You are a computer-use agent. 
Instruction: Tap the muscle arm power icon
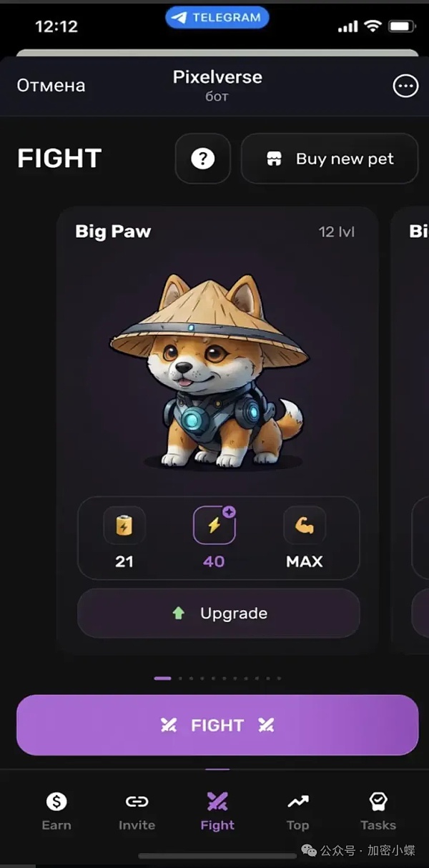tap(305, 527)
